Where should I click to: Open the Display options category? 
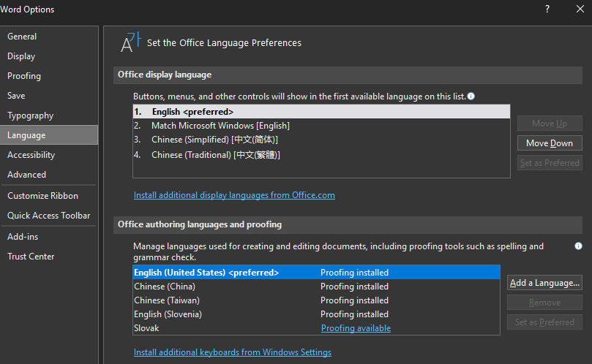tap(49, 56)
